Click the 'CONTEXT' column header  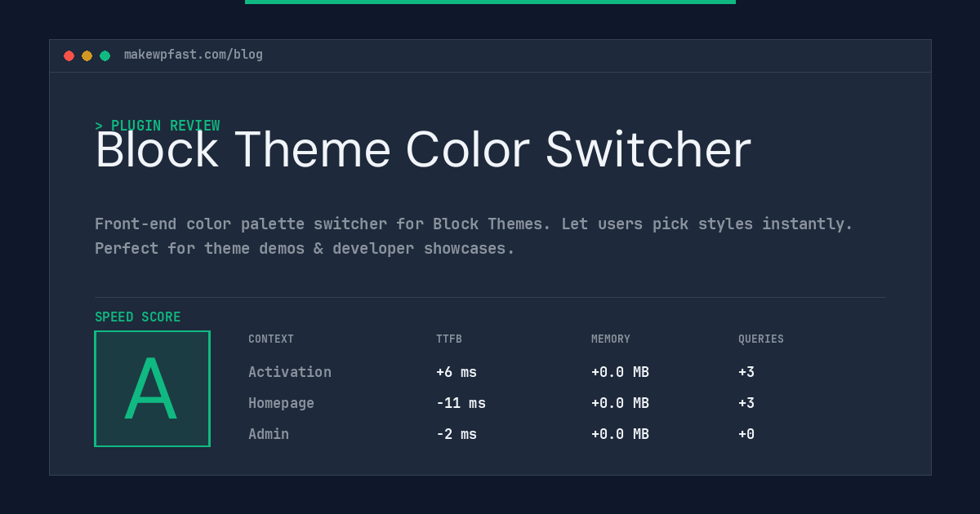tap(271, 339)
